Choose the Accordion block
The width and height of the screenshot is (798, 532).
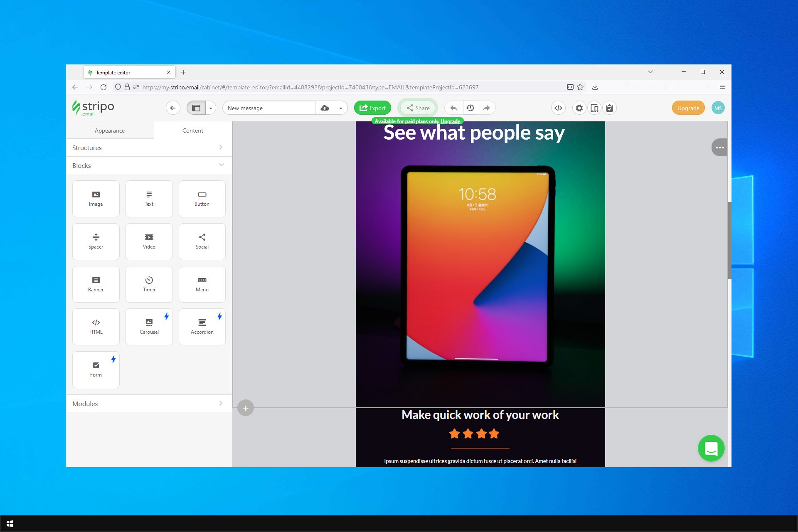click(202, 327)
